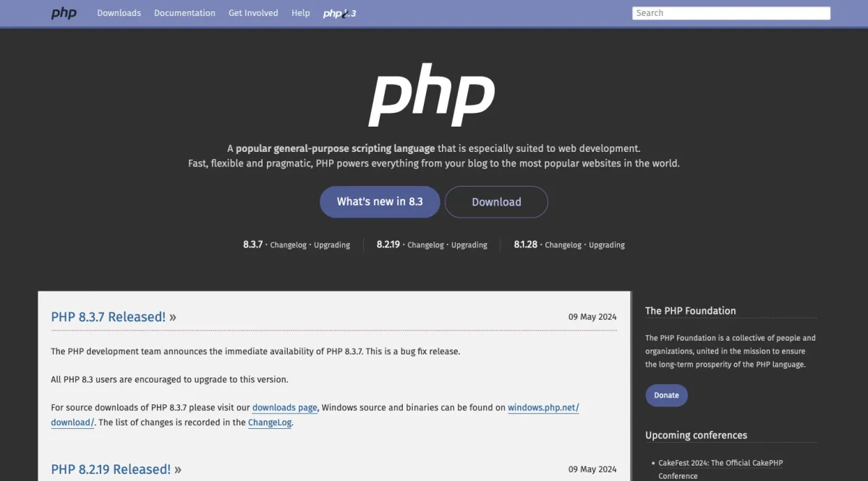
Task: Select Help in the navigation bar
Action: click(300, 13)
